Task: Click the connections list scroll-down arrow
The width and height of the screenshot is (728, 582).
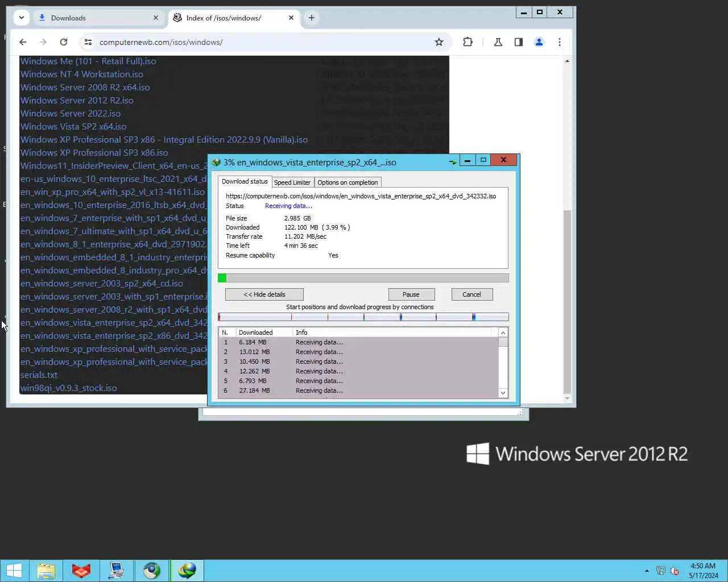Action: click(503, 393)
